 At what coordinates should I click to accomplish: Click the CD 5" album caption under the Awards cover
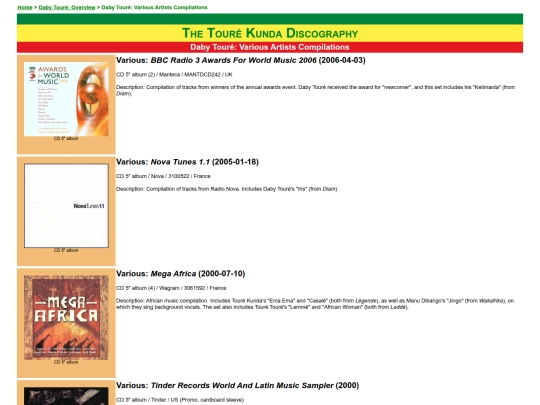66,138
